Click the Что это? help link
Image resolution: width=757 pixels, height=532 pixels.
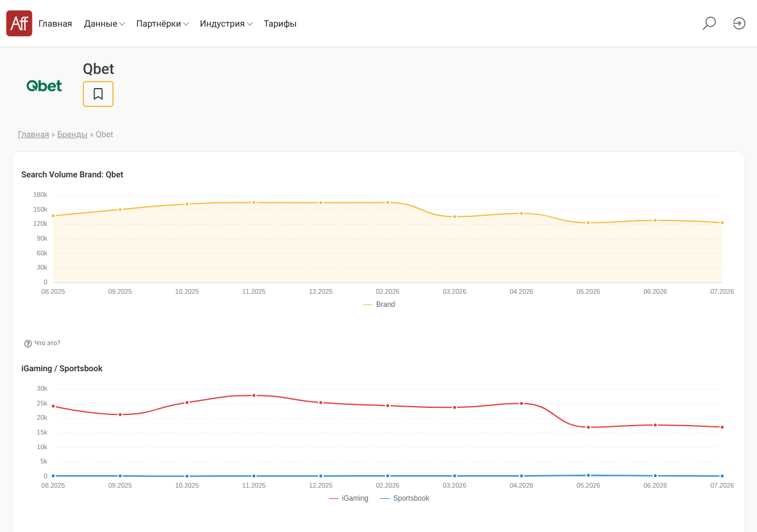[x=47, y=343]
